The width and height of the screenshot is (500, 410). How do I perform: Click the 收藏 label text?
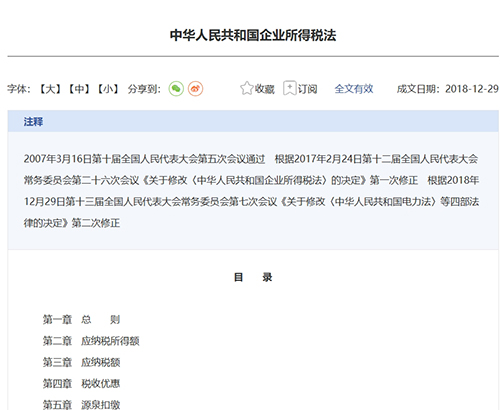pos(265,89)
